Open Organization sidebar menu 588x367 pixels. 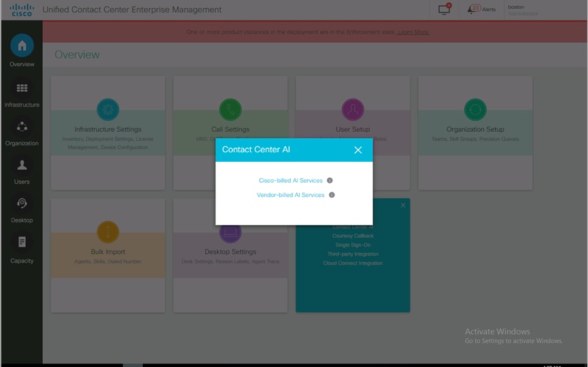coord(22,133)
